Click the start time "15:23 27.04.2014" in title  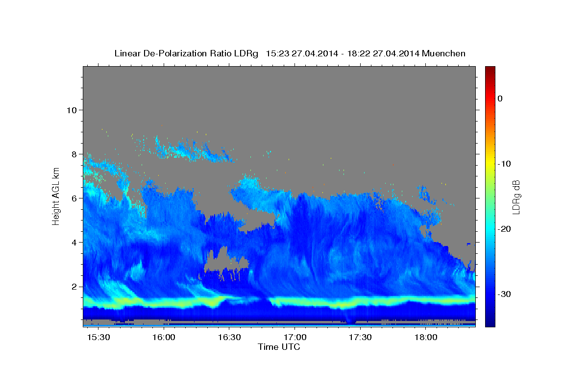tap(302, 53)
